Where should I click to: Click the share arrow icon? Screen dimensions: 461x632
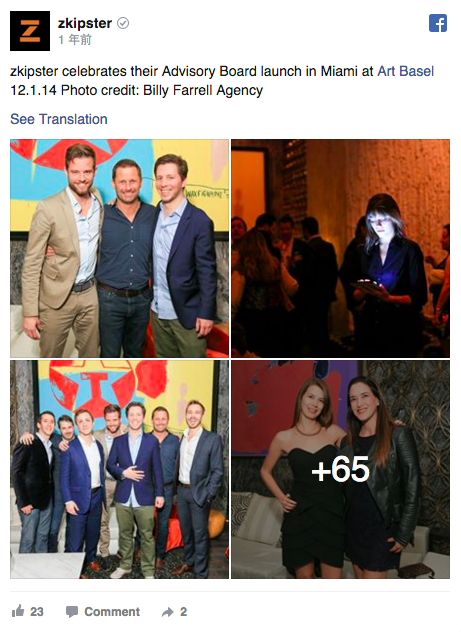tap(168, 612)
